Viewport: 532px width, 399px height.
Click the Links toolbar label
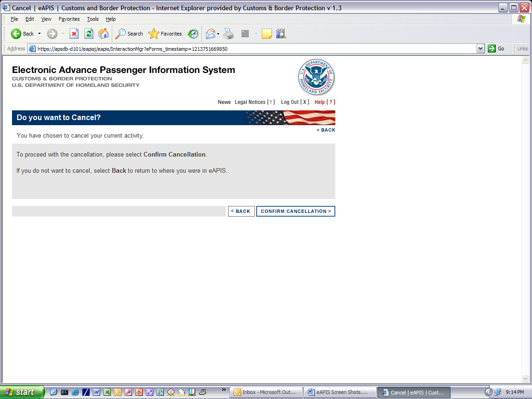pos(522,48)
